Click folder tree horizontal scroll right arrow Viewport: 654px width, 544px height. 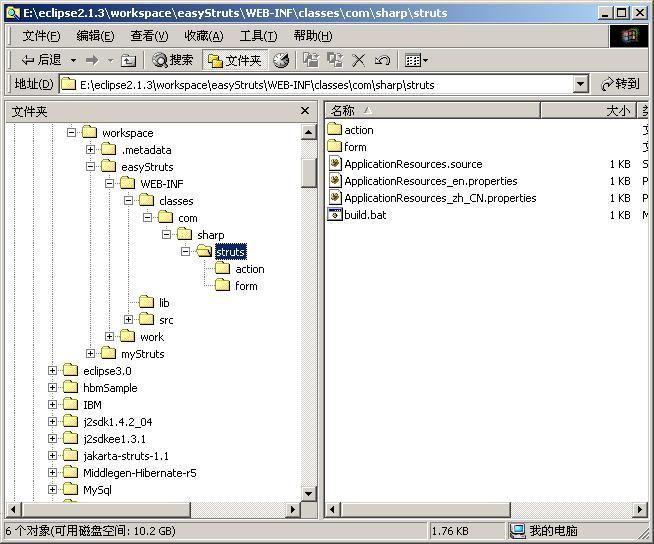click(292, 509)
